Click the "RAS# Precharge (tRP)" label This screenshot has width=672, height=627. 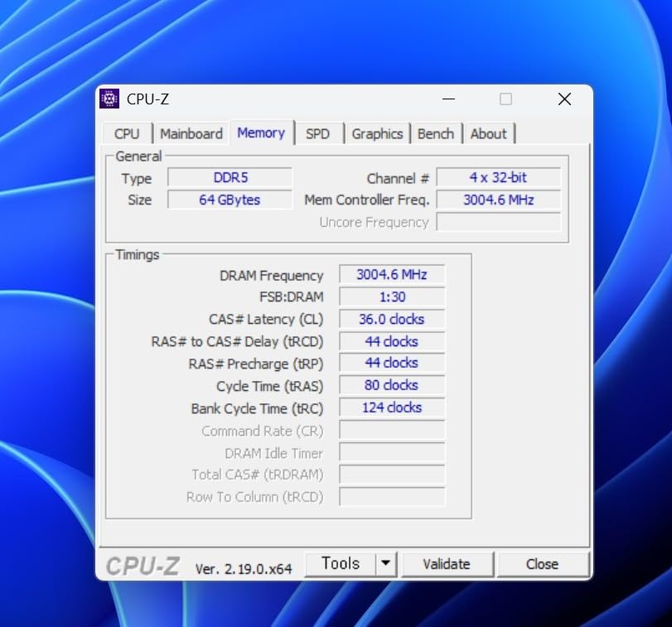[x=256, y=364]
